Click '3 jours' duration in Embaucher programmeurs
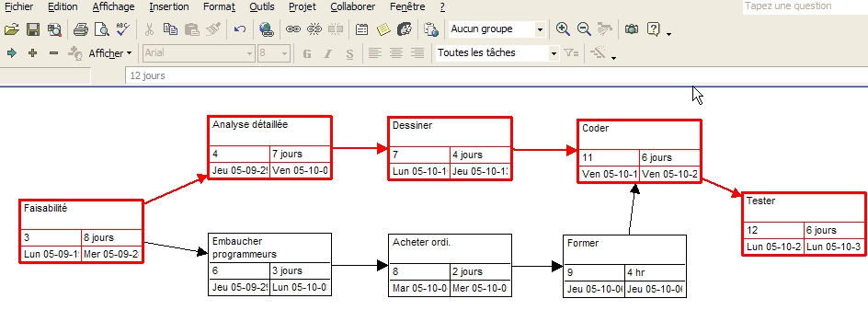The height and width of the screenshot is (333, 868). click(287, 271)
